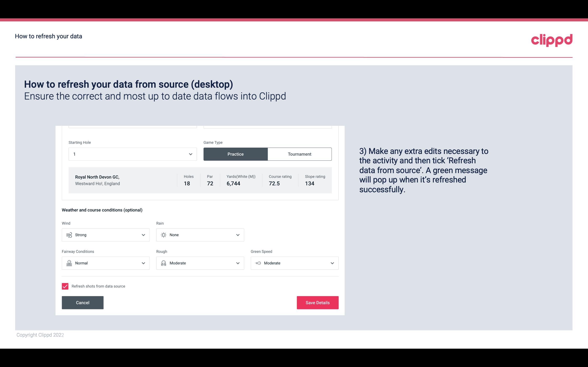The width and height of the screenshot is (588, 367).
Task: Click the wind condition dropdown icon
Action: point(143,235)
